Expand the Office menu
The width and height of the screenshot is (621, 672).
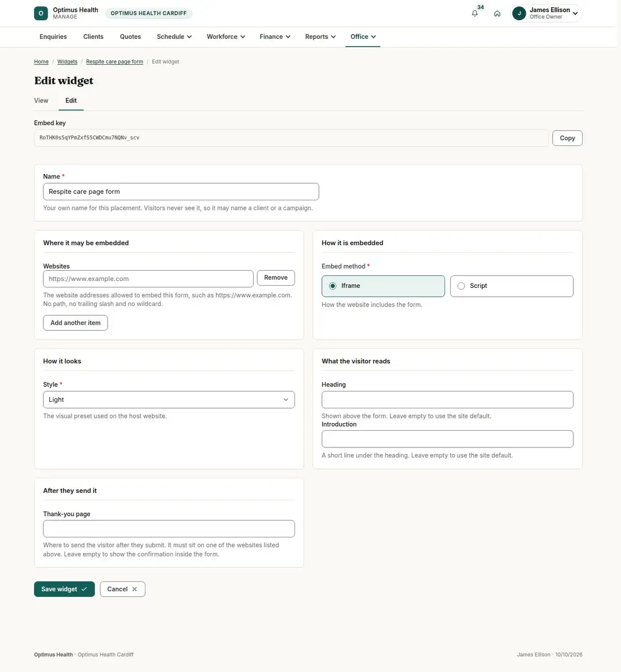coord(363,37)
